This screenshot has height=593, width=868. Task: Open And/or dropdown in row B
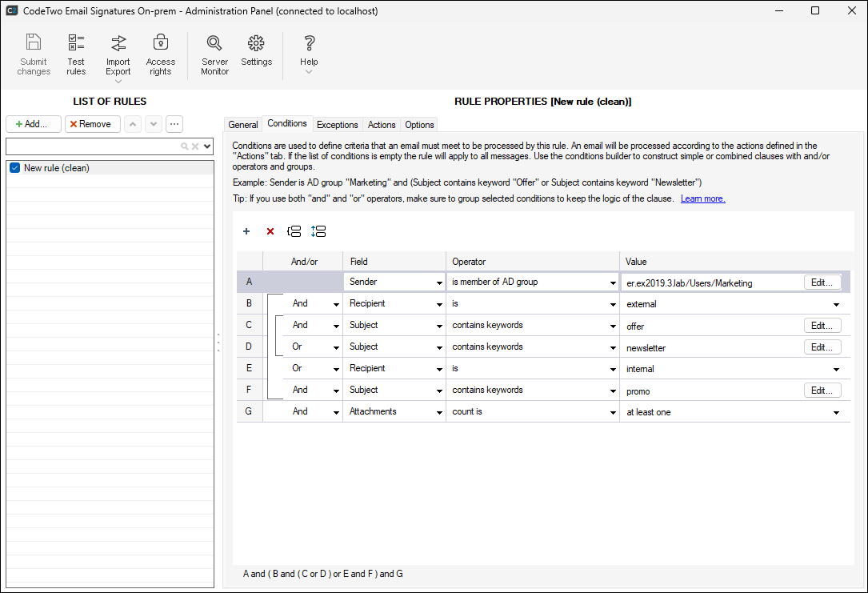pyautogui.click(x=336, y=305)
